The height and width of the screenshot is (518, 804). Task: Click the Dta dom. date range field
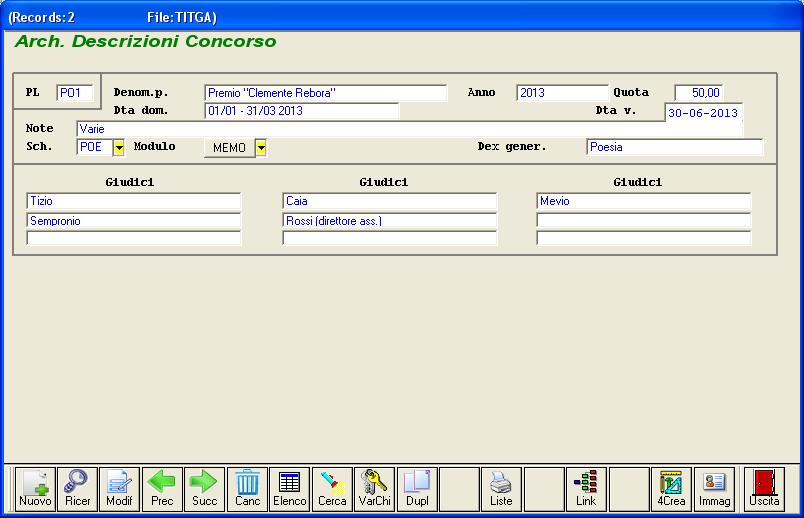click(x=302, y=111)
